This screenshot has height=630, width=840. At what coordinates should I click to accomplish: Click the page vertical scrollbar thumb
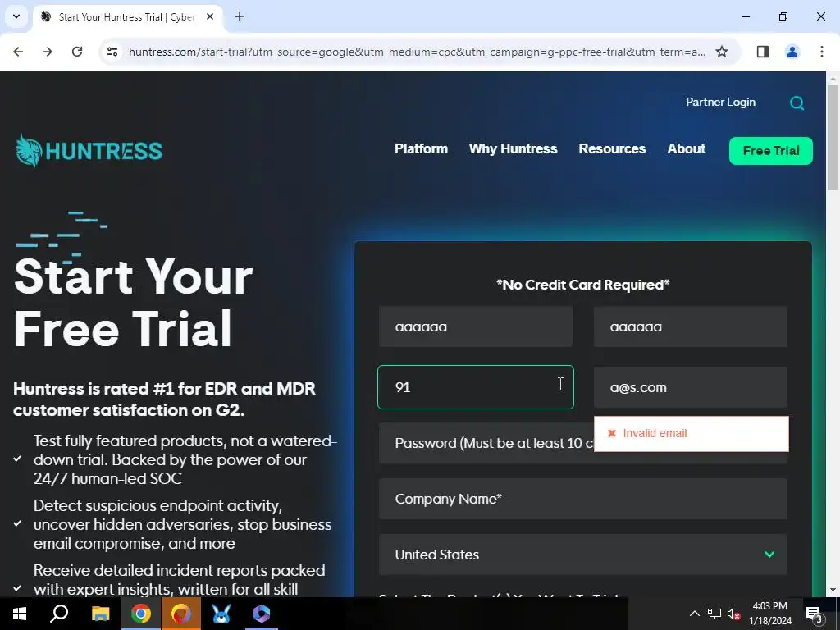[x=833, y=138]
